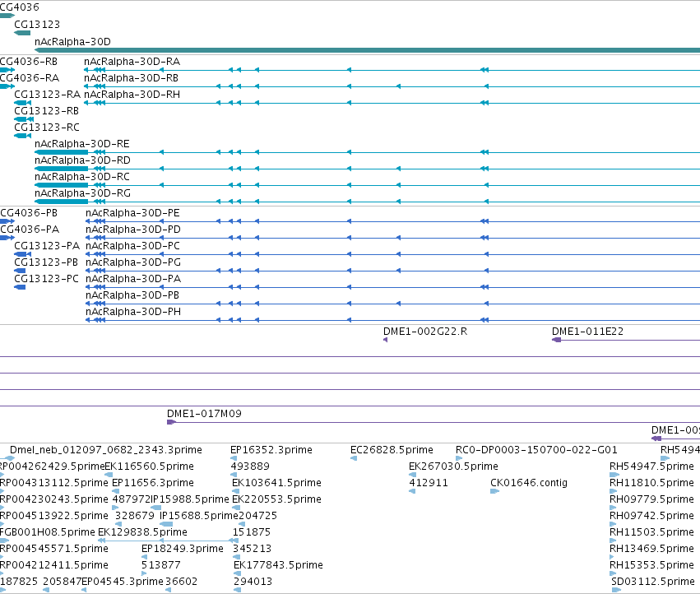Select clone RC0-DP0003-150700-022-G01
700x594 pixels.
coord(536,450)
